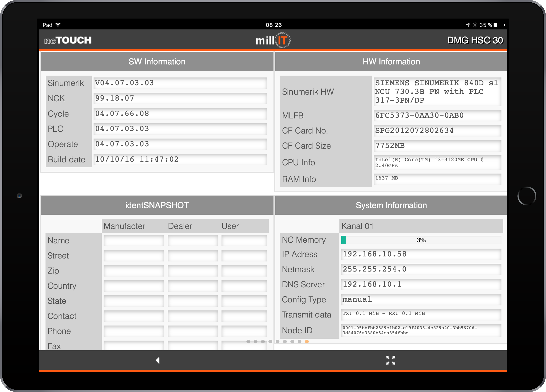This screenshot has height=392, width=546.
Task: Tap the SIEMENS SINUMERIK 840D sl hardware text
Action: (x=437, y=92)
